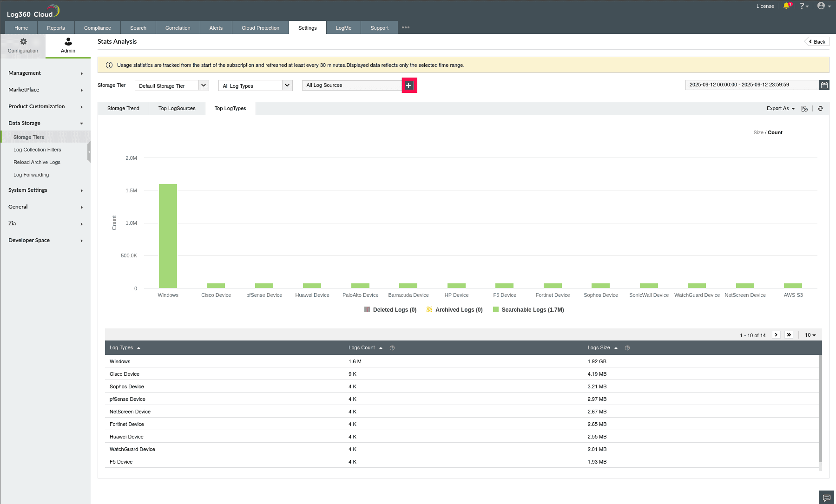Select the Admin person icon

(68, 41)
